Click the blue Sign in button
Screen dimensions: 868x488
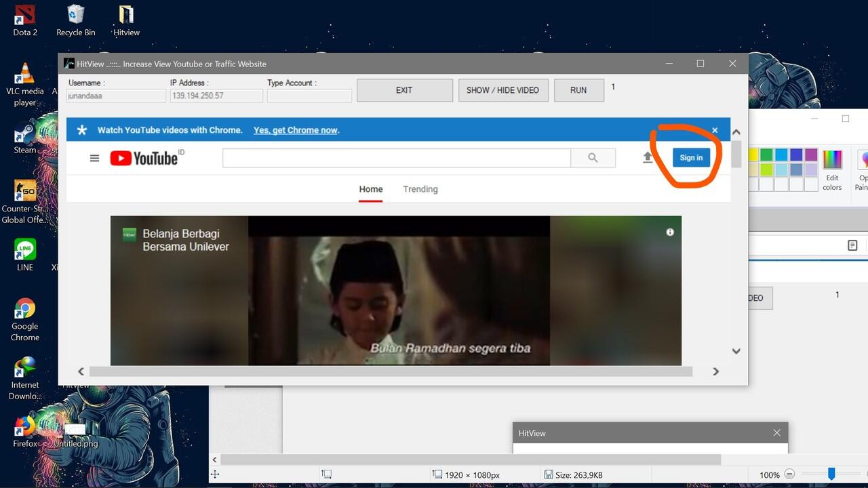(691, 158)
